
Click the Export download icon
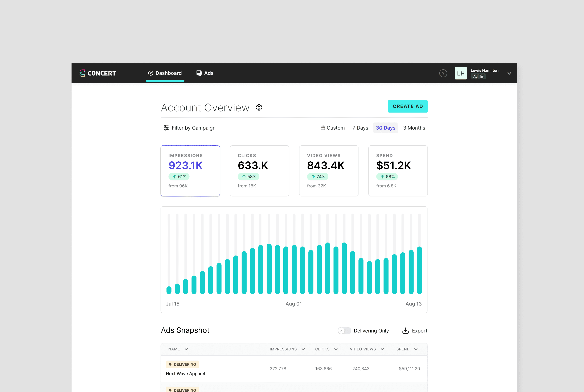tap(405, 331)
